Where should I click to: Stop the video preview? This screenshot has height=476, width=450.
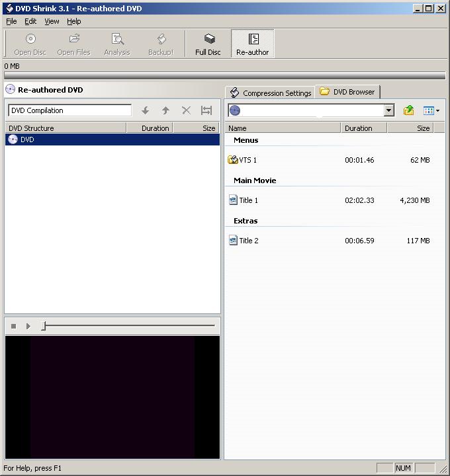[13, 327]
